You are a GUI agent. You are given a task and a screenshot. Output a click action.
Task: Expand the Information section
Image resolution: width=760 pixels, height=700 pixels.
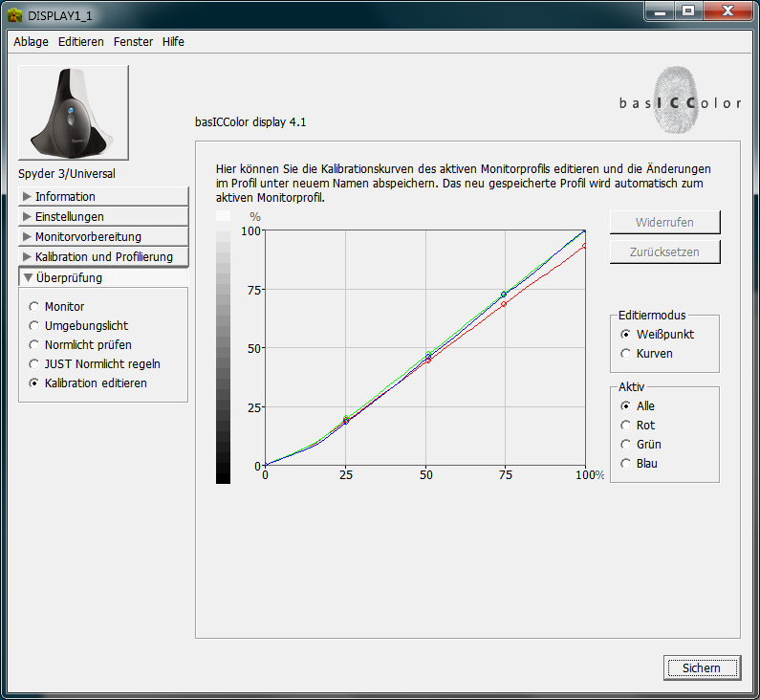pos(65,196)
